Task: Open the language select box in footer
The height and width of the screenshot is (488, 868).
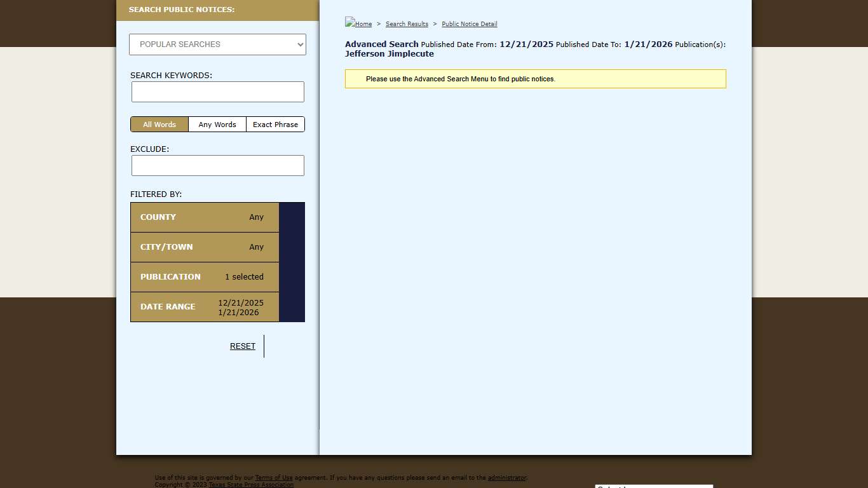Action: [x=654, y=486]
